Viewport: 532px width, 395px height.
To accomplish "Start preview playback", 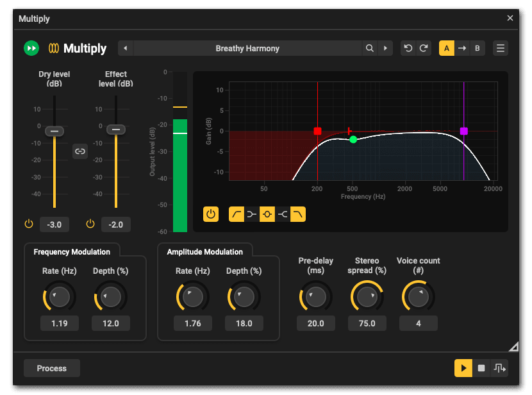I will 463,368.
